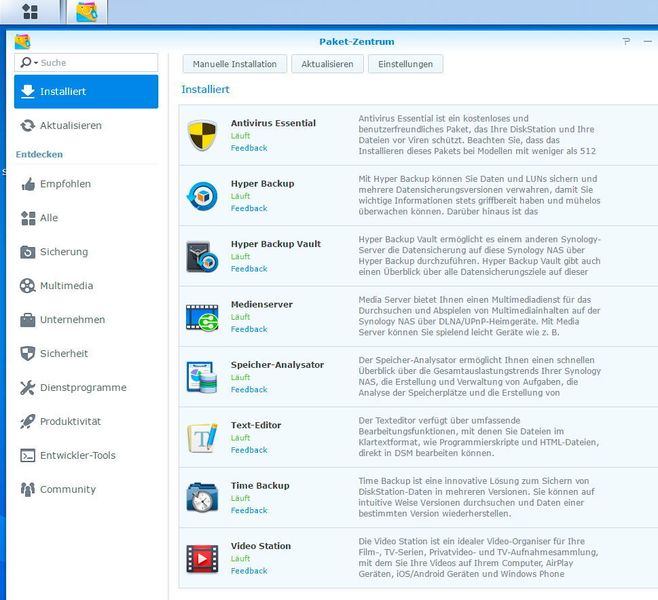Focus the Suche search field
Screen dimensions: 658x600
coord(86,63)
